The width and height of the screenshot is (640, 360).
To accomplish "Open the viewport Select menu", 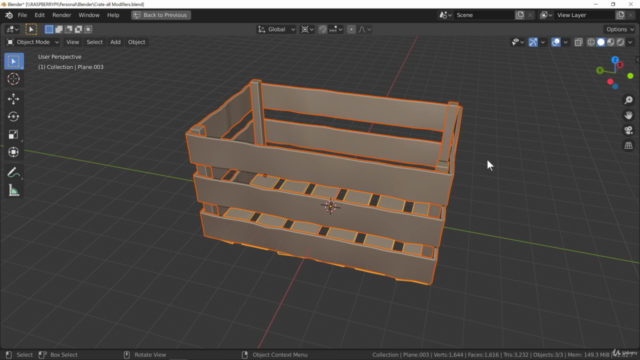I will [94, 42].
